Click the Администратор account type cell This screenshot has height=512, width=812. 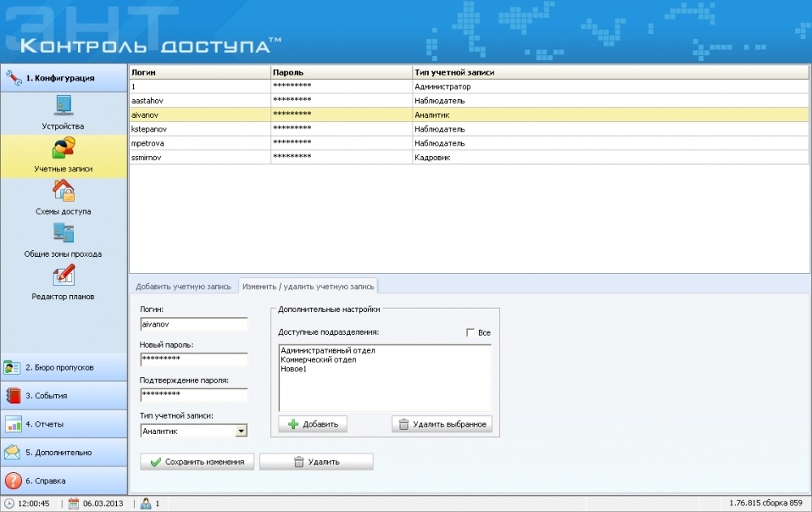610,86
